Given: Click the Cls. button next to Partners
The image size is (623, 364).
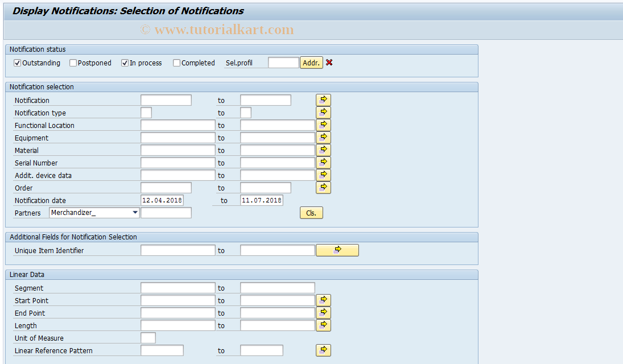Looking at the screenshot, I should click(x=311, y=212).
